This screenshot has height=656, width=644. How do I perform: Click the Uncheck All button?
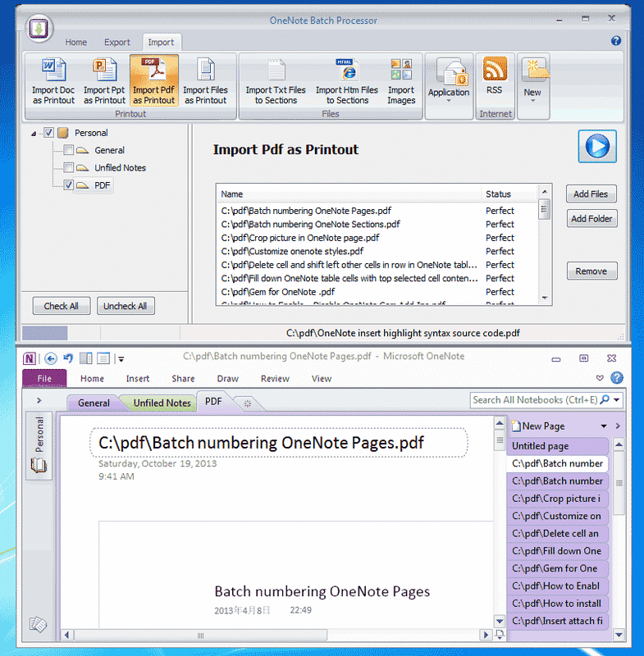(x=126, y=306)
